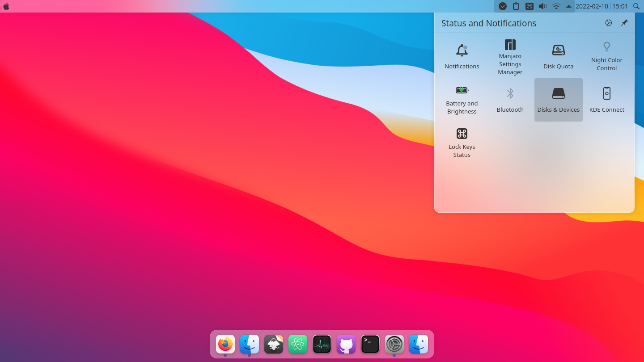Launch Firefox from the dock
The width and height of the screenshot is (644, 362).
225,344
